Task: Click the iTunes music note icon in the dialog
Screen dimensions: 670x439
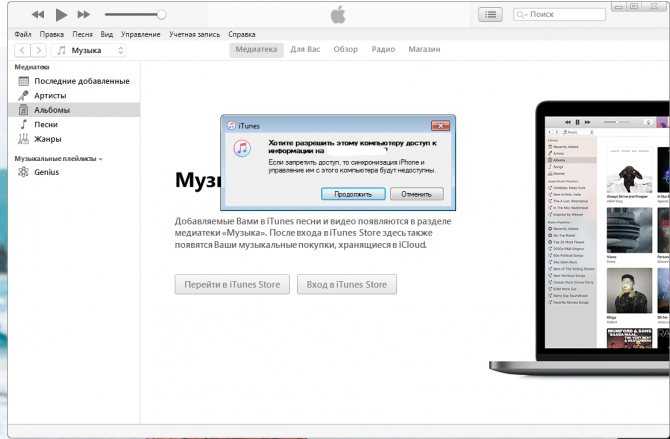Action: 242,148
